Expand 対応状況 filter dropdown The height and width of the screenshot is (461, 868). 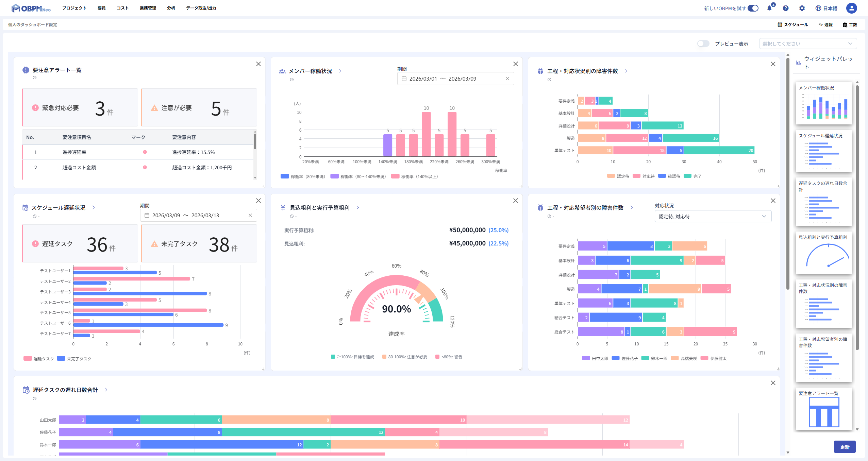[713, 216]
